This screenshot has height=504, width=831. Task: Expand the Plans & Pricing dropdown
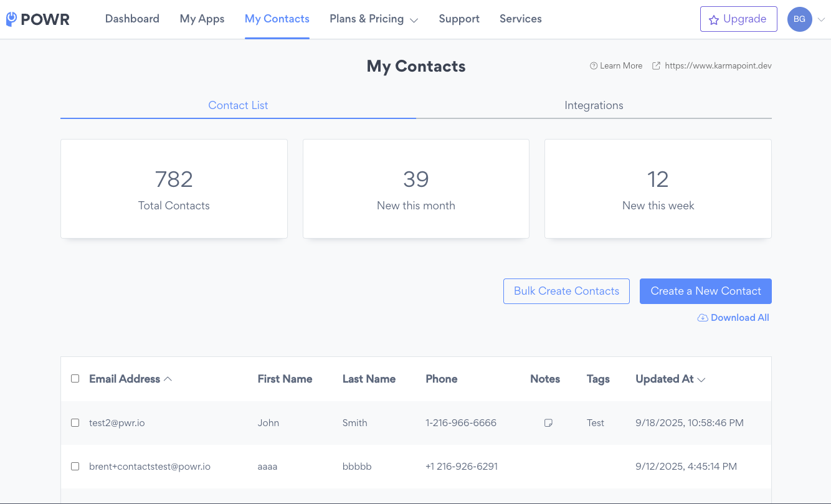[414, 20]
